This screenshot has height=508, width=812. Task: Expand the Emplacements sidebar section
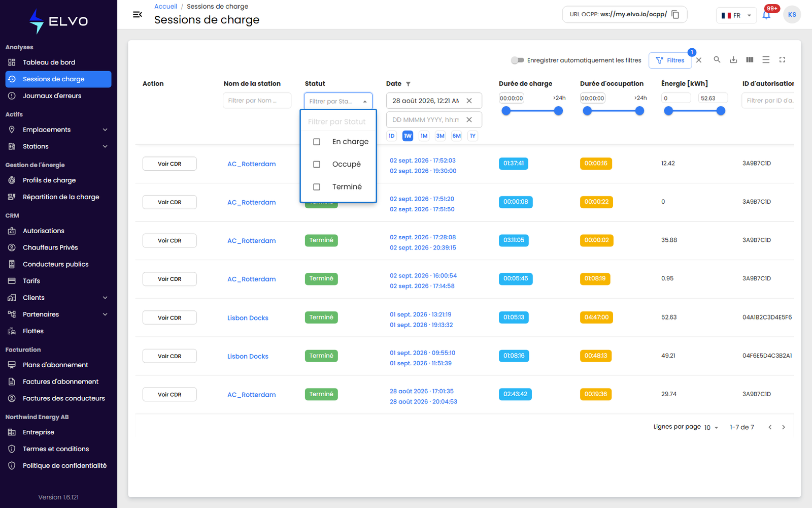click(x=58, y=130)
